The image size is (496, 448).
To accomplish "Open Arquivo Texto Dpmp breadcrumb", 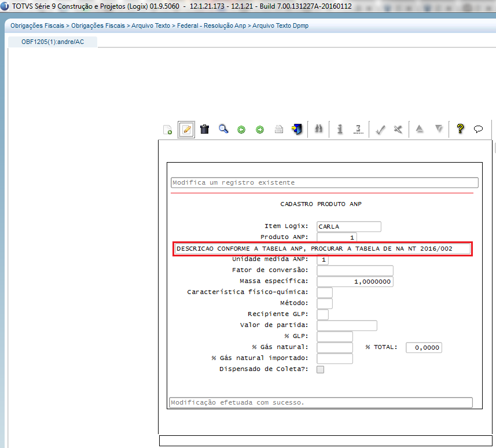I will (x=280, y=25).
